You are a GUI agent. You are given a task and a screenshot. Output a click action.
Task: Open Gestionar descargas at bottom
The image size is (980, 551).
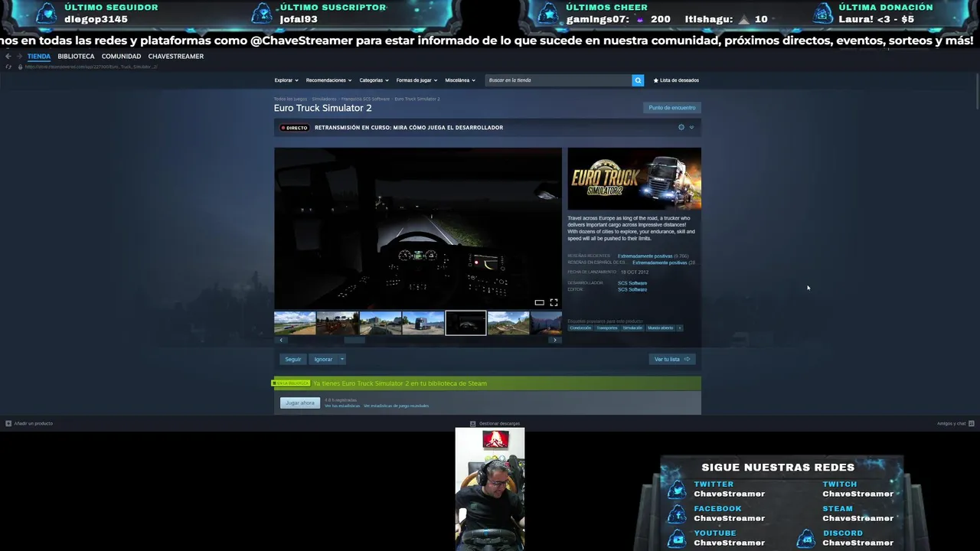(495, 423)
